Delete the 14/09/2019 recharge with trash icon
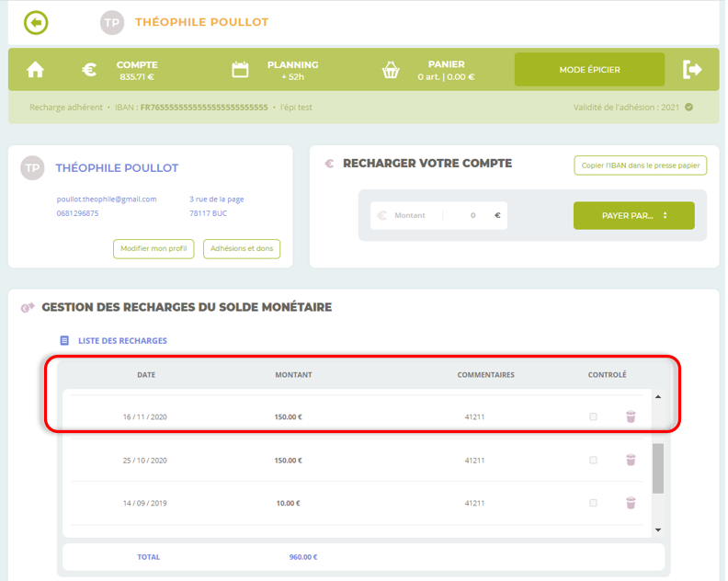 pyautogui.click(x=631, y=503)
